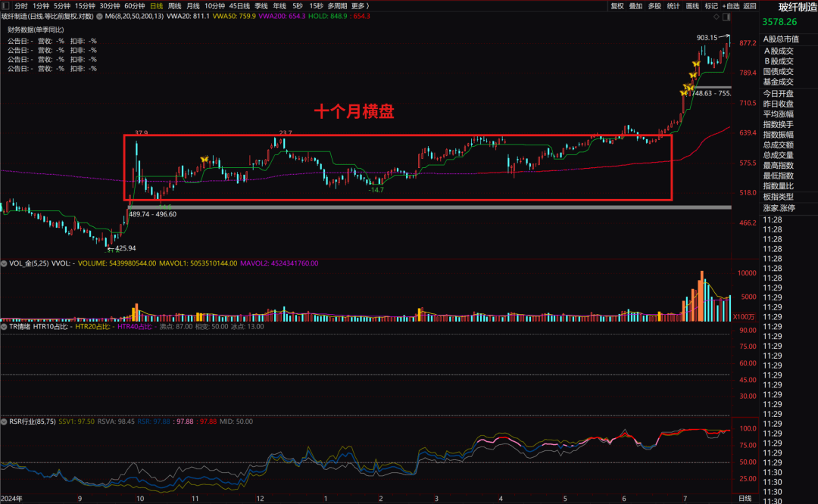This screenshot has width=818, height=504.
Task: Select the highlighted 日线 period tab
Action: click(157, 6)
